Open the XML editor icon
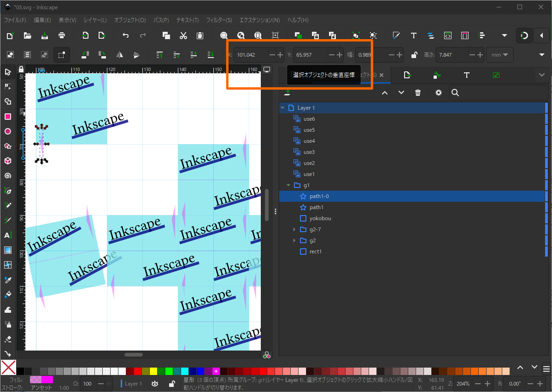The height and width of the screenshot is (392, 552). coord(448,35)
